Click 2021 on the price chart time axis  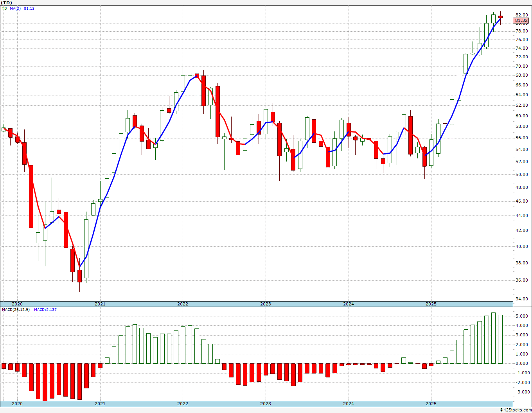tap(100, 304)
